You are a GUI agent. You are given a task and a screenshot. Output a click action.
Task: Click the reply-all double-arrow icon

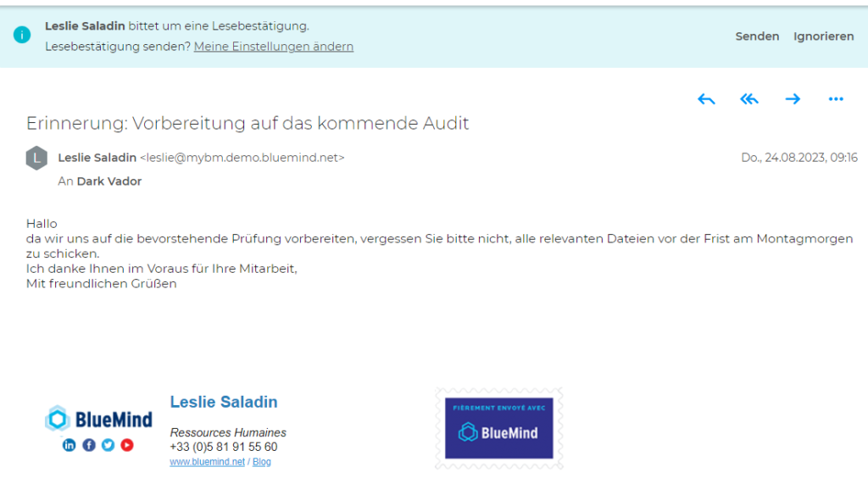[x=749, y=99]
